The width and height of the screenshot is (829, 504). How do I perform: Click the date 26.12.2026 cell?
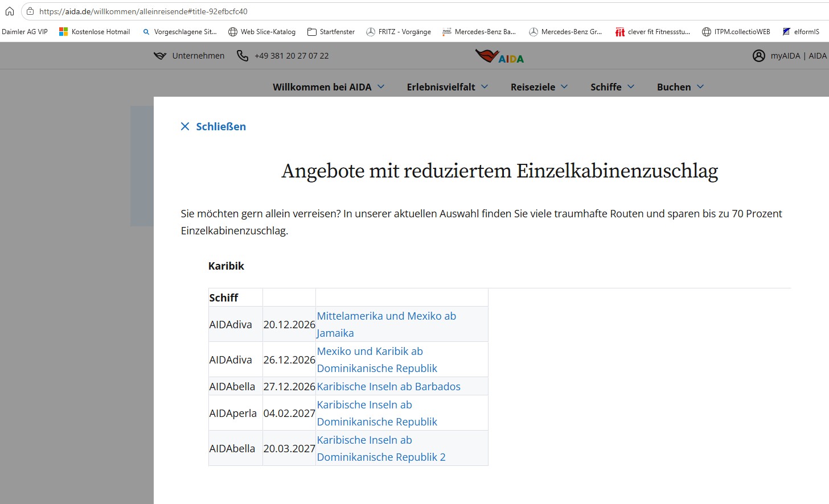289,360
